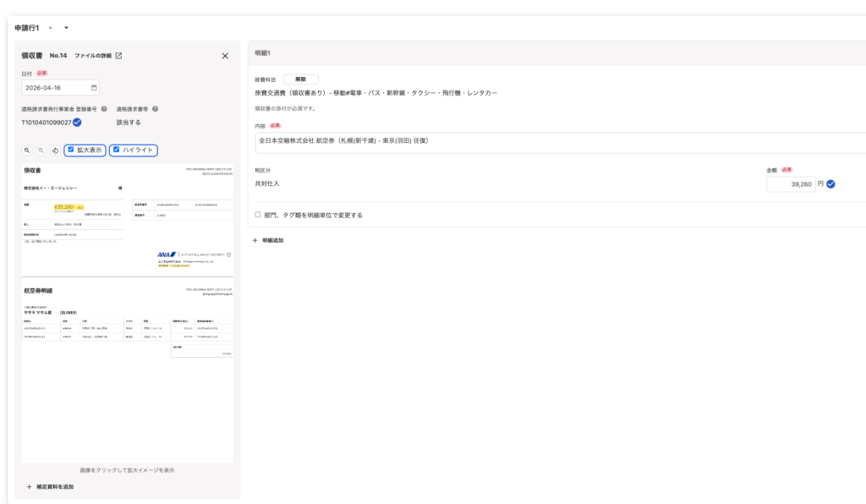Click blue check icon beside 39,260 amount
The height and width of the screenshot is (504, 866).
[830, 184]
